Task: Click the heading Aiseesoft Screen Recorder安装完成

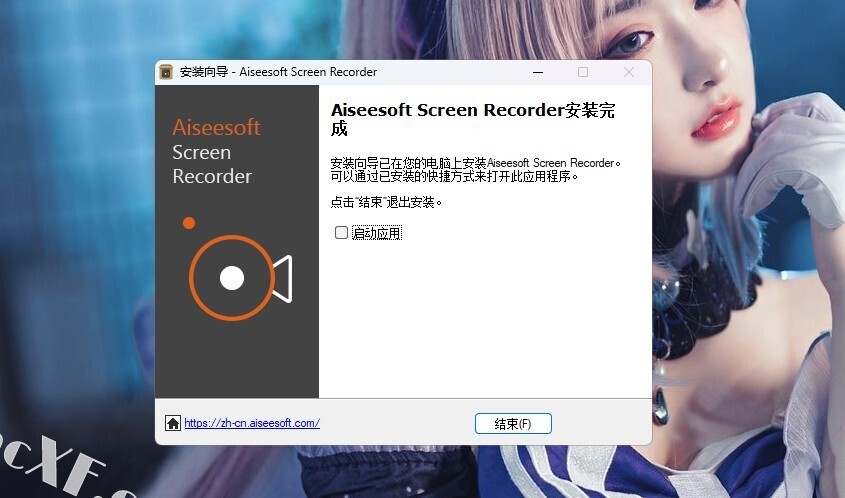Action: coord(473,119)
